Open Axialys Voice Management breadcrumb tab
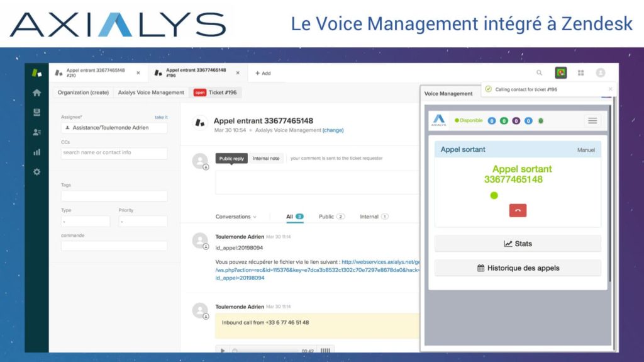Viewport: 644px width, 362px height. pyautogui.click(x=151, y=93)
